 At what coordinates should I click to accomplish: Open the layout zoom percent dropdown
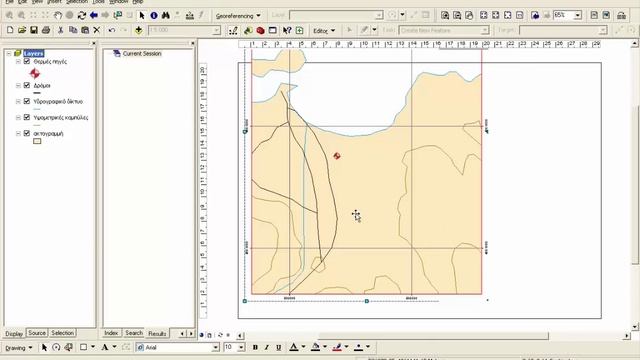click(x=578, y=16)
